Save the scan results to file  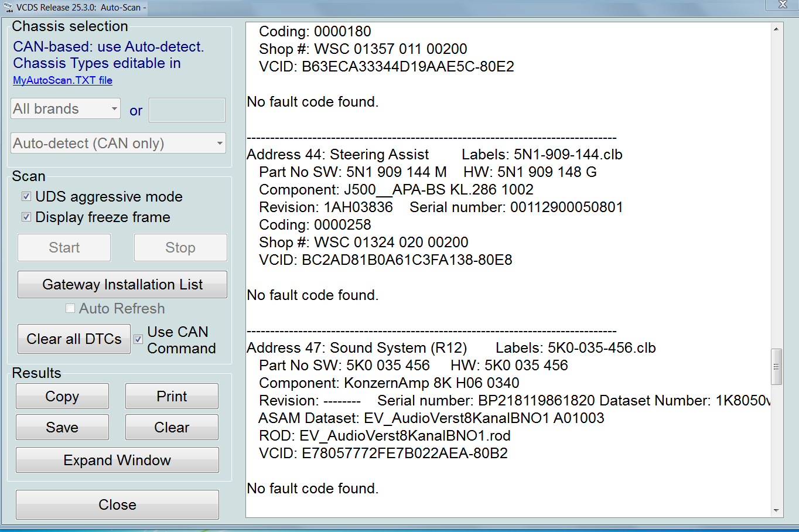tap(62, 428)
